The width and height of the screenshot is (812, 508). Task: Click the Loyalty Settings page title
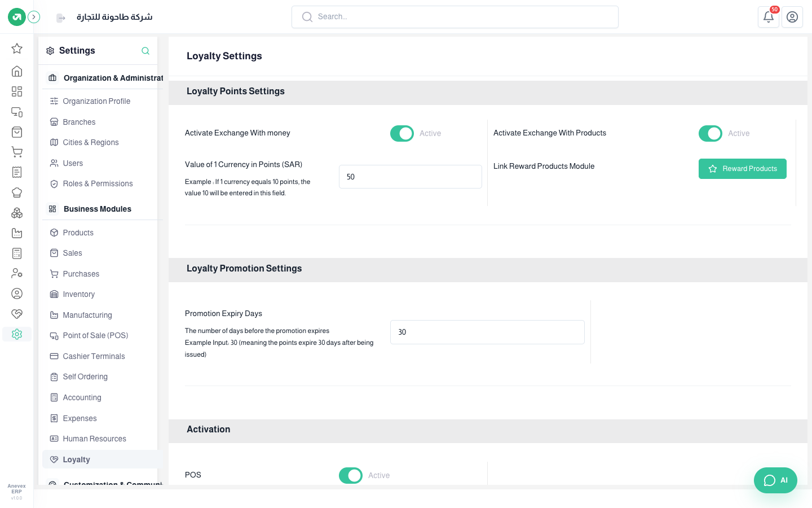[224, 56]
